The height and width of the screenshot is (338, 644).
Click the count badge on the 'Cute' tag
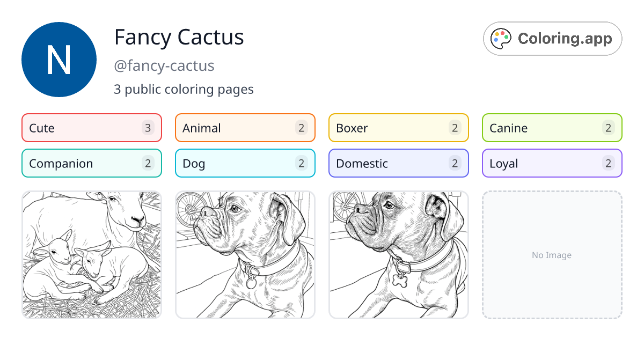[148, 128]
